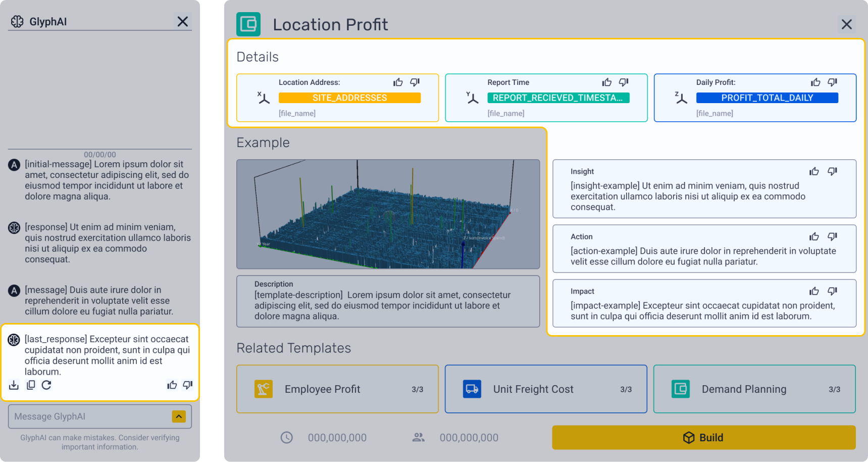Click the GlyphAI brain icon in the header
This screenshot has height=462, width=868.
pyautogui.click(x=18, y=21)
